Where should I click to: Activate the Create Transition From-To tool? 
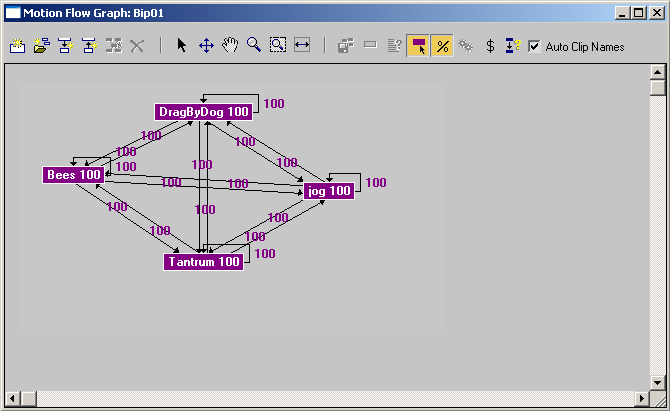pos(66,45)
